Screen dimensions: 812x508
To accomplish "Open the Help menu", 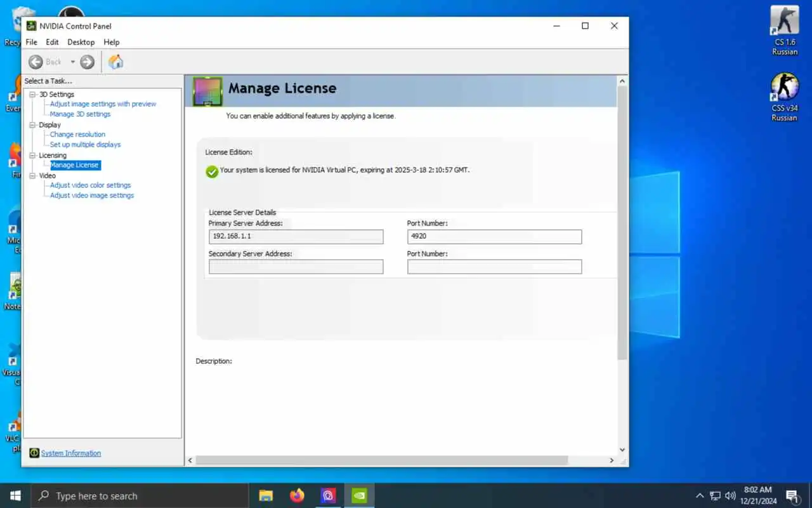I will tap(112, 42).
